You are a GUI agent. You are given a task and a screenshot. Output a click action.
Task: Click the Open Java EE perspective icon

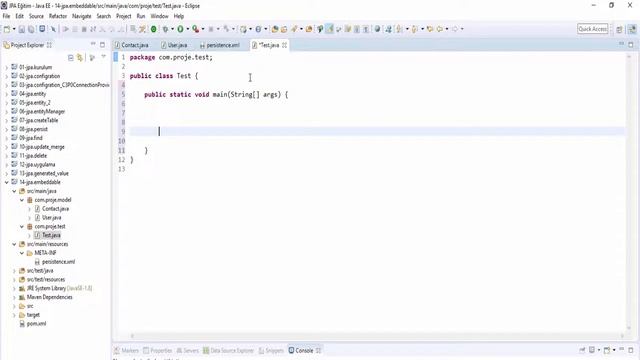tap(632, 29)
